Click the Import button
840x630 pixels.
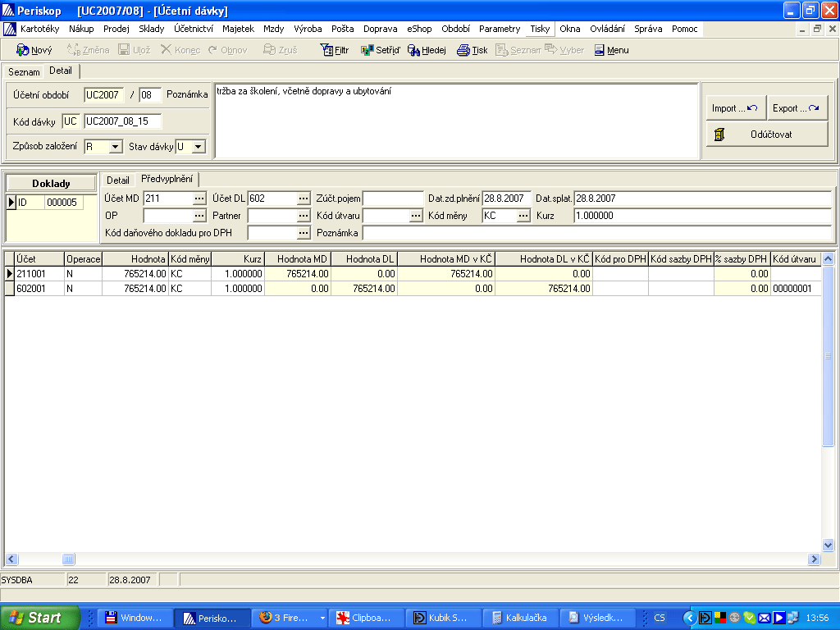click(x=736, y=108)
